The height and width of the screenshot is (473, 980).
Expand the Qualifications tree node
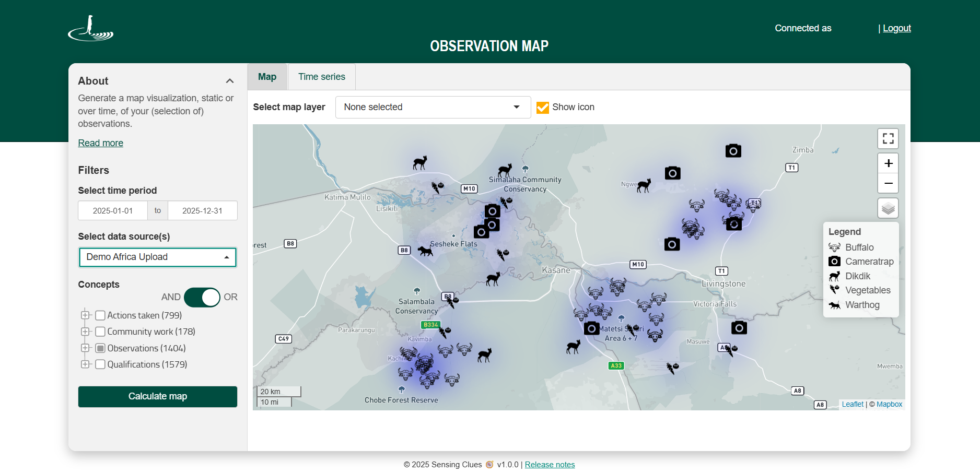[x=85, y=364]
